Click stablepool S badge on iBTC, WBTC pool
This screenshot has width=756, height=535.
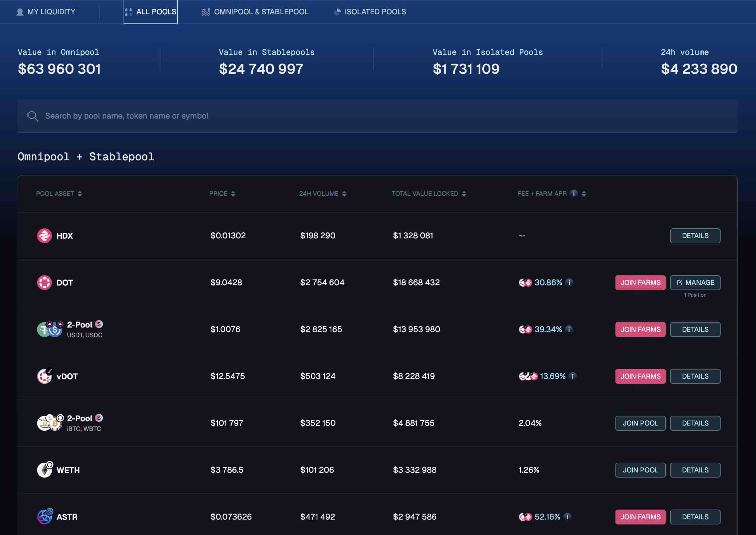(x=99, y=418)
